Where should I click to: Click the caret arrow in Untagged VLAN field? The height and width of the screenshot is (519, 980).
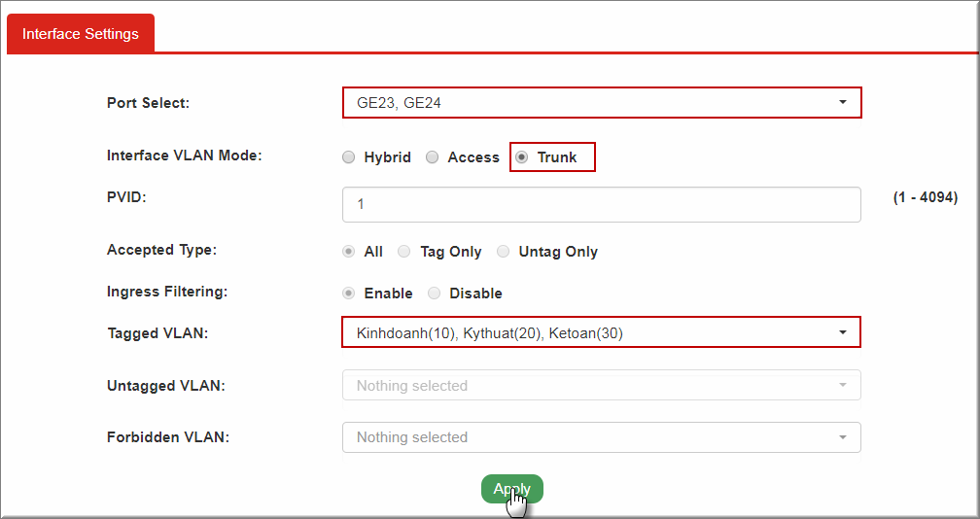[842, 385]
